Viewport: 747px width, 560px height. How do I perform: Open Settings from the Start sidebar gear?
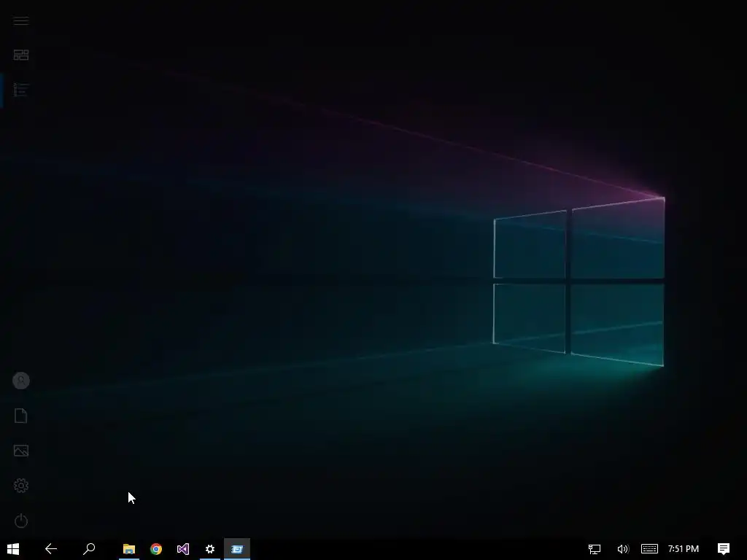point(21,485)
